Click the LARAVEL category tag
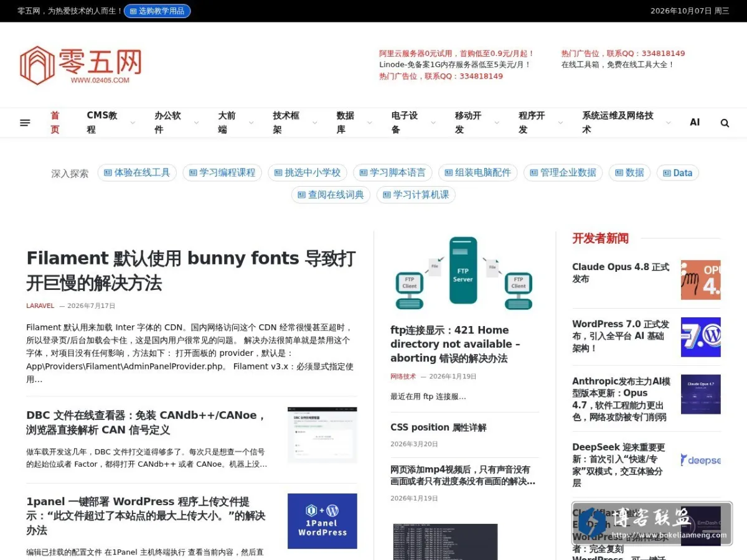The height and width of the screenshot is (560, 747). pyautogui.click(x=40, y=306)
